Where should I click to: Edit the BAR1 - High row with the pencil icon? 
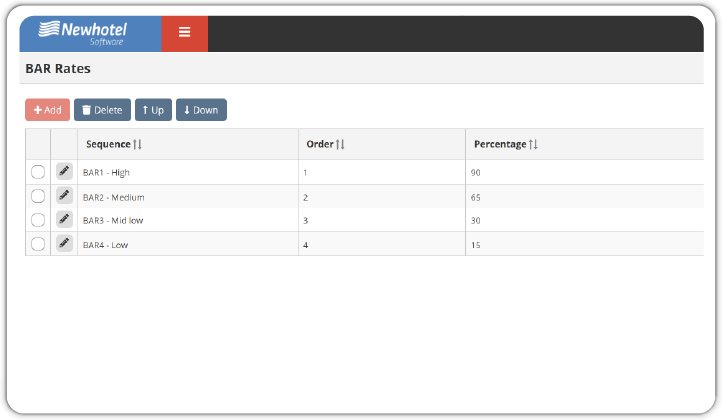64,171
